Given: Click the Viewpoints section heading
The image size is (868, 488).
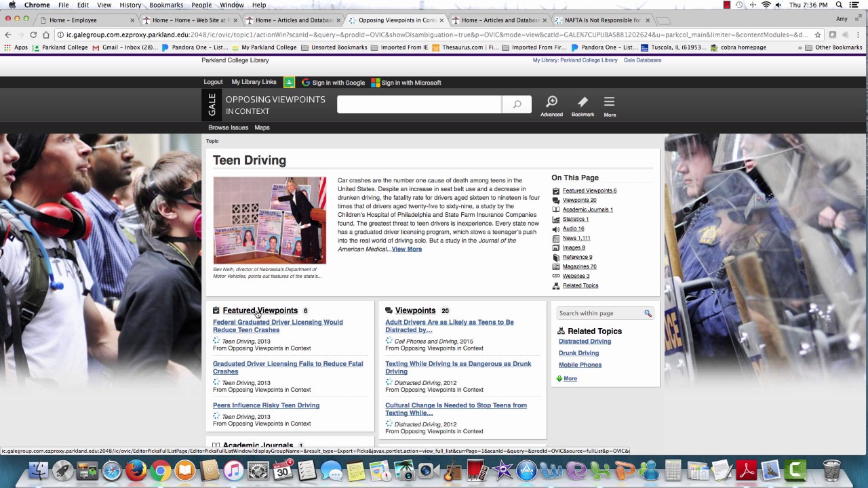Looking at the screenshot, I should click(x=415, y=310).
